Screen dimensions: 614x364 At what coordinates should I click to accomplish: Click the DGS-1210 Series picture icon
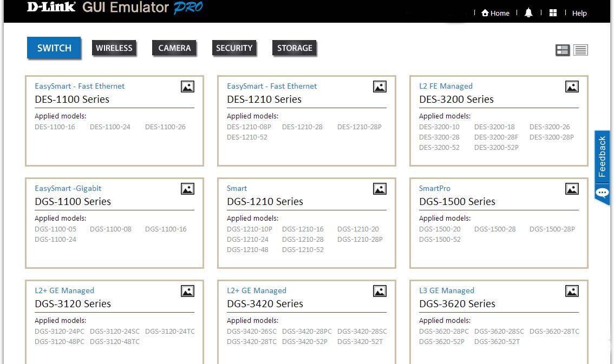[x=380, y=189]
